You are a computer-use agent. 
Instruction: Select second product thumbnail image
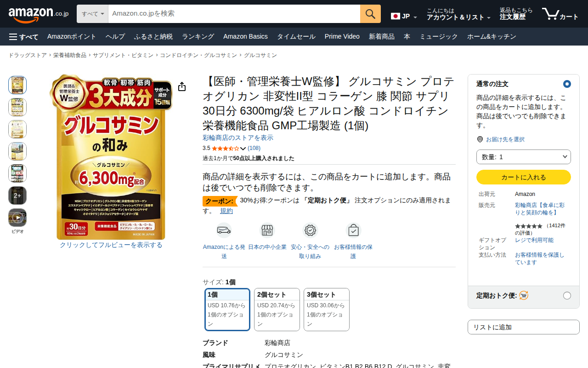click(17, 107)
